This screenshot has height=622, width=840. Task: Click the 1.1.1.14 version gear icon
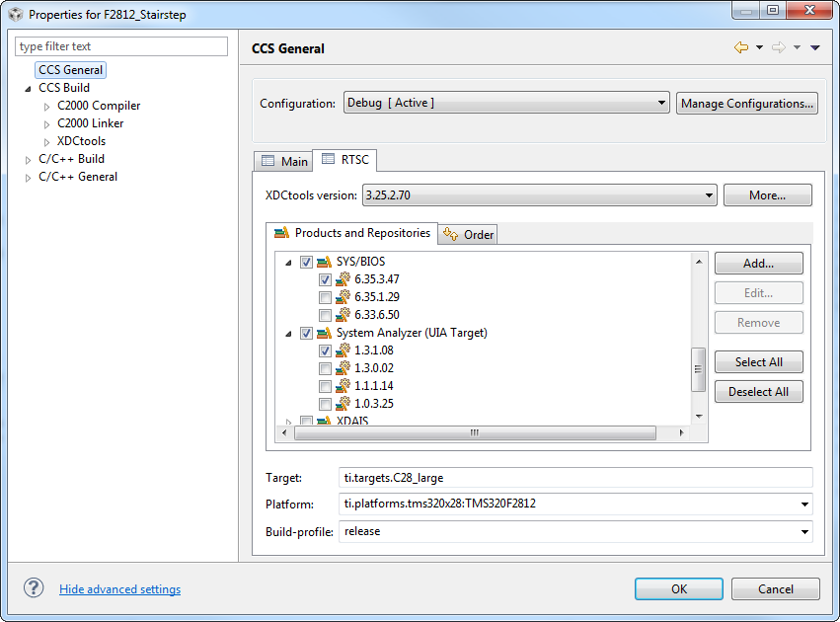[x=343, y=385]
